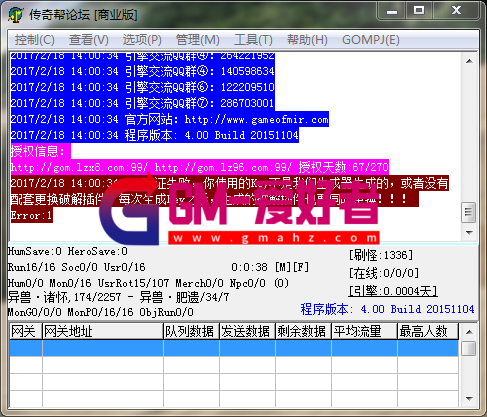Click the log panel scroll-up arrow
The height and width of the screenshot is (417, 487).
(469, 61)
